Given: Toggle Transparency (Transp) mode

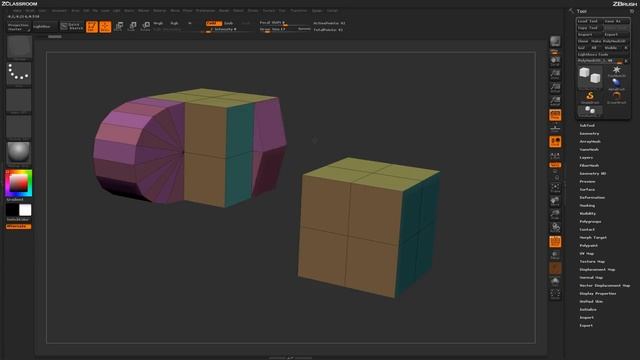Looking at the screenshot, I should (x=555, y=255).
